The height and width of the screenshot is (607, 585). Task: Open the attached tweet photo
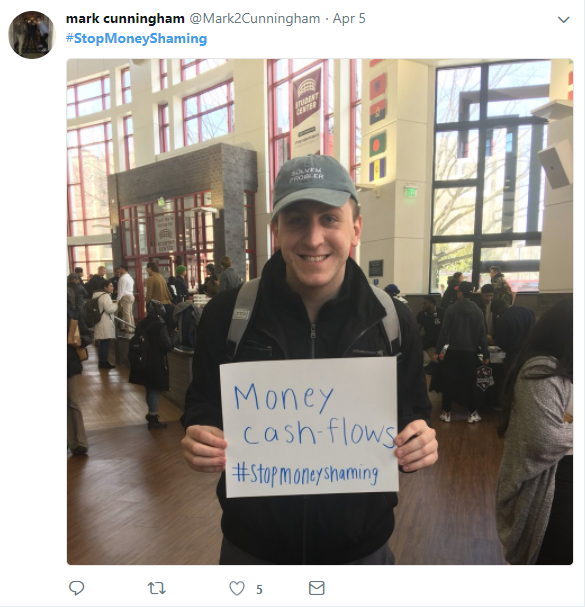pyautogui.click(x=320, y=312)
